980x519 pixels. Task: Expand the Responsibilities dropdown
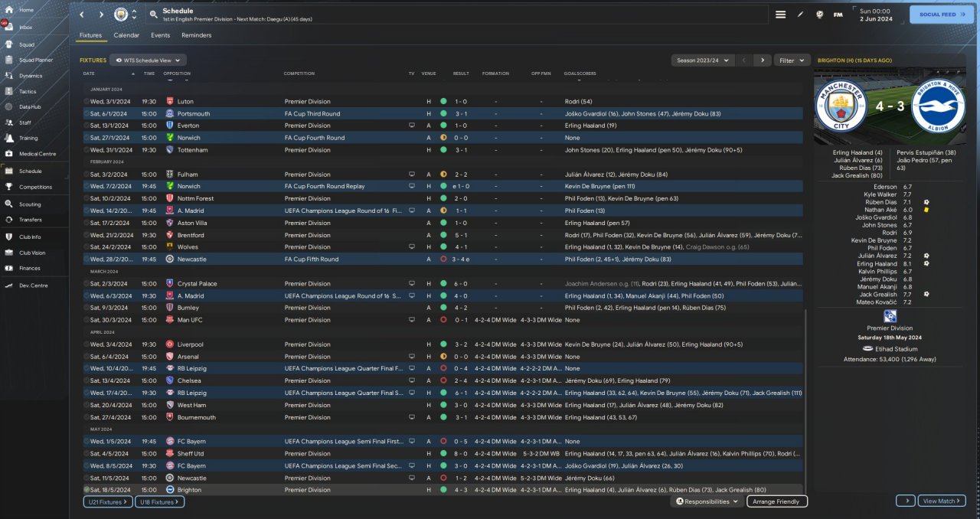tap(708, 501)
